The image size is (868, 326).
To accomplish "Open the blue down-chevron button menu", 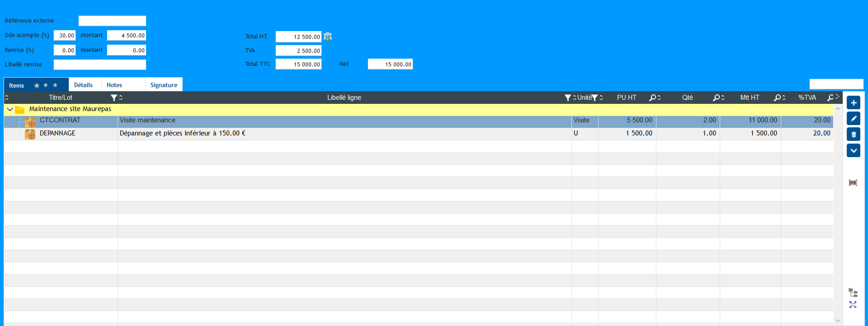I will tap(853, 150).
